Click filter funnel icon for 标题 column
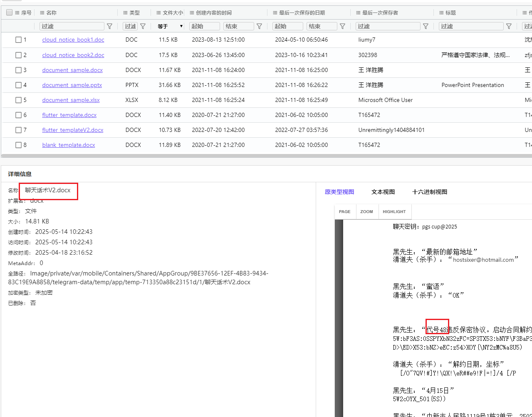This screenshot has height=417, width=532. pos(509,26)
